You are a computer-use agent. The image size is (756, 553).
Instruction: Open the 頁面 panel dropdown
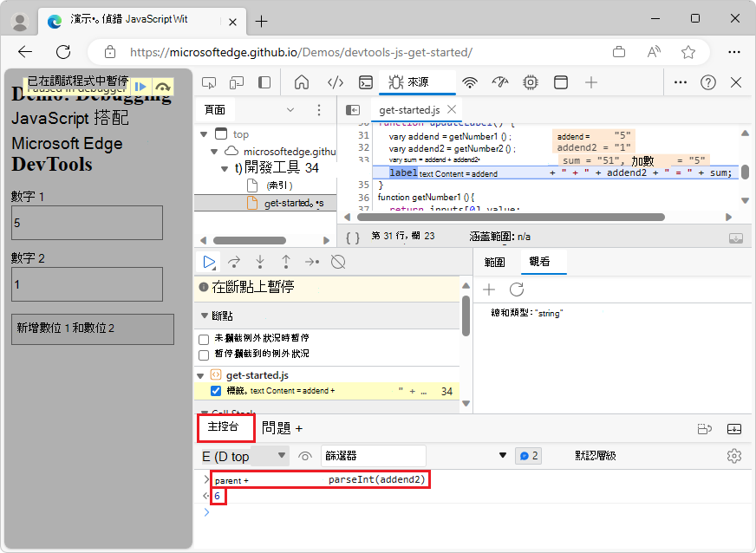(x=291, y=110)
